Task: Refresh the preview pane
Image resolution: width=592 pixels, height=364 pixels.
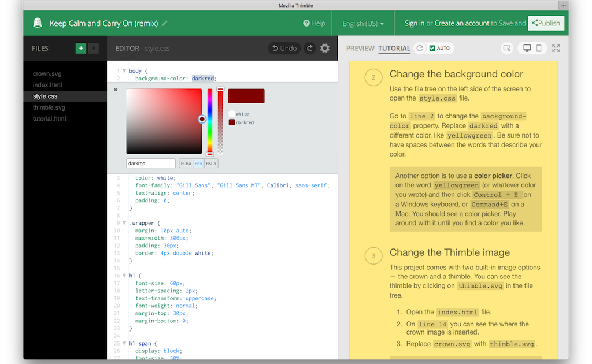Action: coord(419,48)
